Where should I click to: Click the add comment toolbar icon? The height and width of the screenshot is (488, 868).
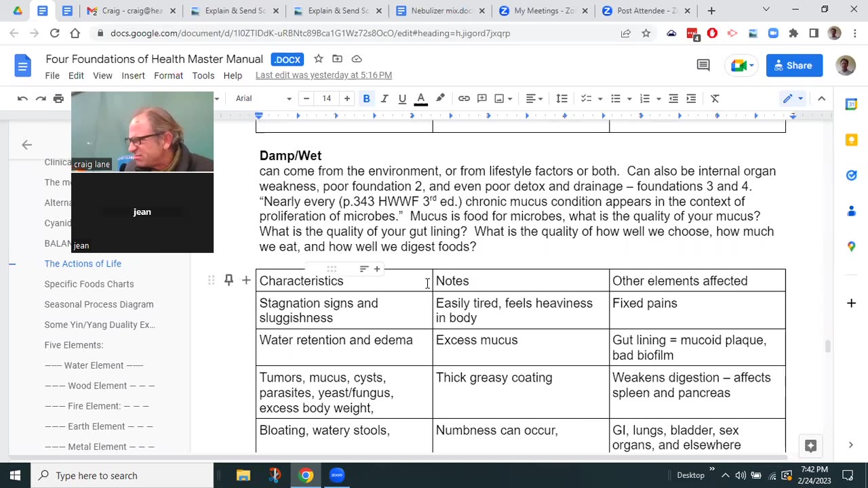482,99
